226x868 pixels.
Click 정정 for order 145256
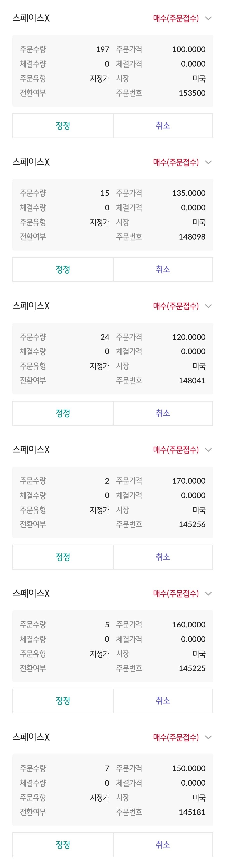(63, 557)
